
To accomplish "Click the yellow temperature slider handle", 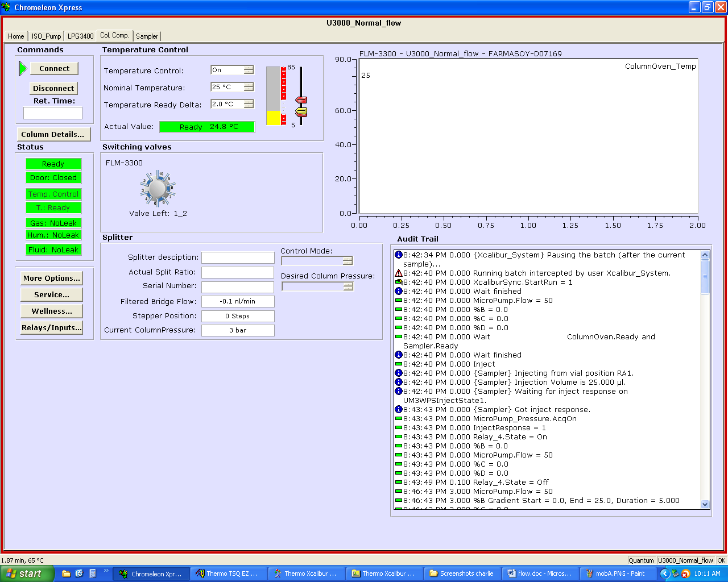I will [301, 111].
